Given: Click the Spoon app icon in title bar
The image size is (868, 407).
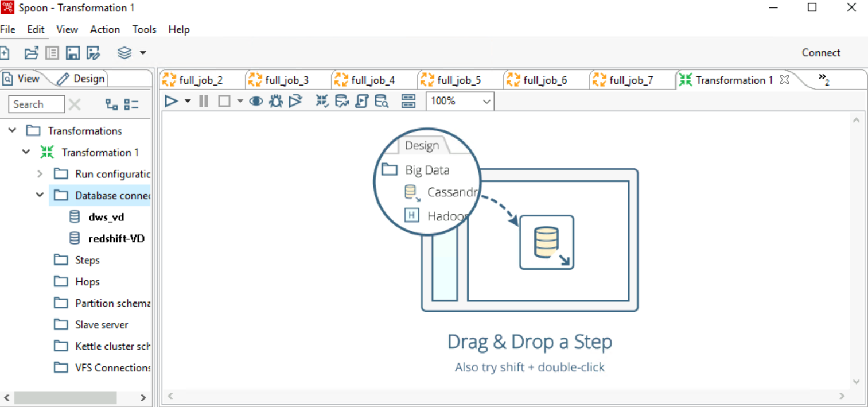Looking at the screenshot, I should pos(7,8).
